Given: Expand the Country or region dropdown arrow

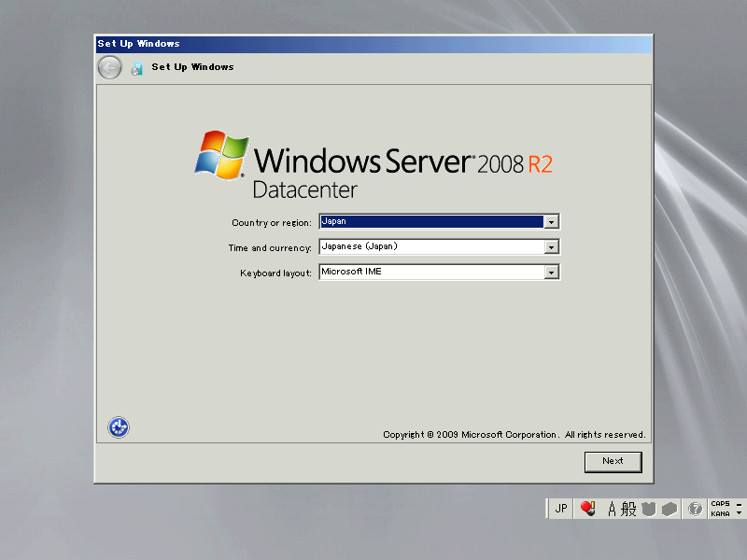Looking at the screenshot, I should coord(551,222).
